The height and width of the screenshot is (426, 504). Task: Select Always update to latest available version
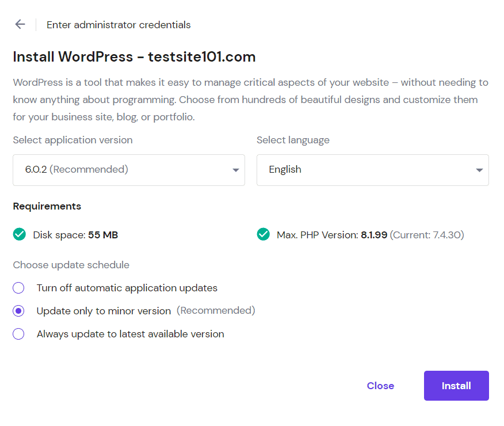(18, 334)
